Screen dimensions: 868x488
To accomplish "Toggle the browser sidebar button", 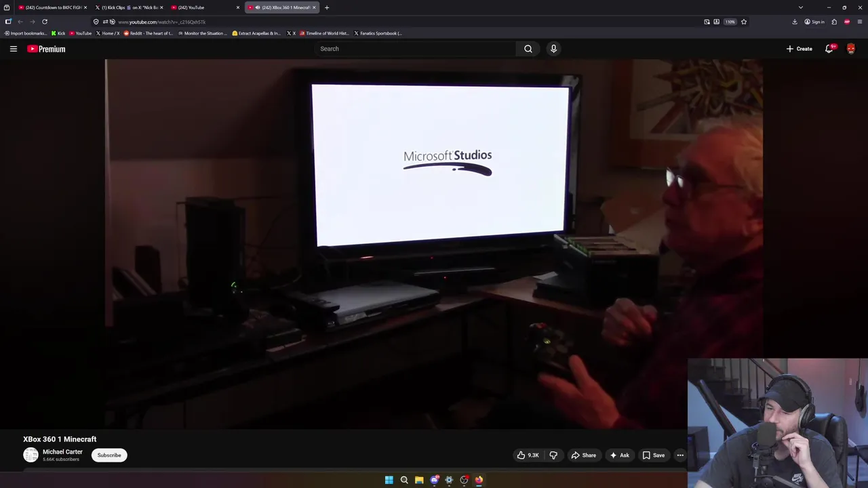I will pyautogui.click(x=8, y=22).
